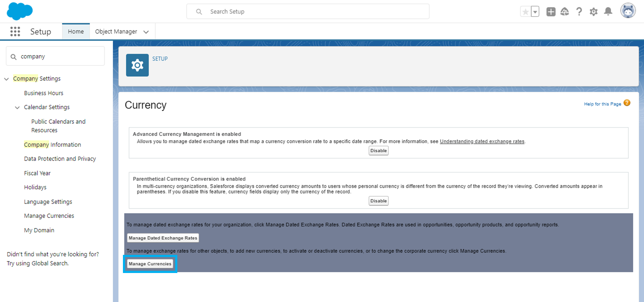The width and height of the screenshot is (644, 302).
Task: Open the Help question mark icon
Action: [579, 12]
